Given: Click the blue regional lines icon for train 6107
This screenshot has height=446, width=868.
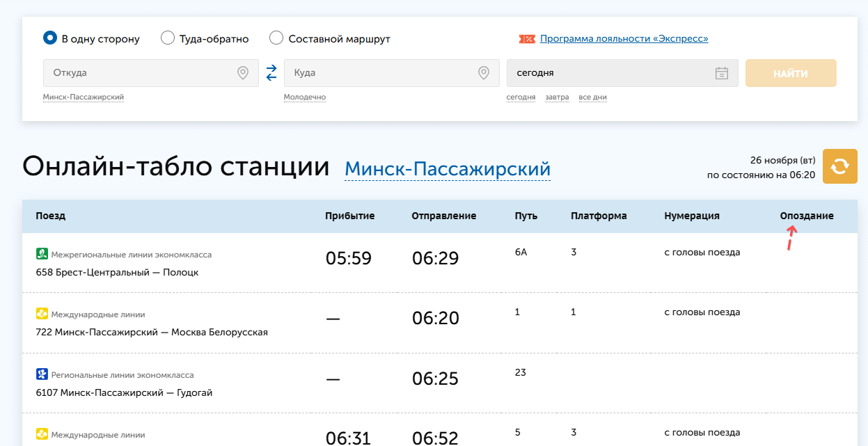Looking at the screenshot, I should tap(42, 374).
